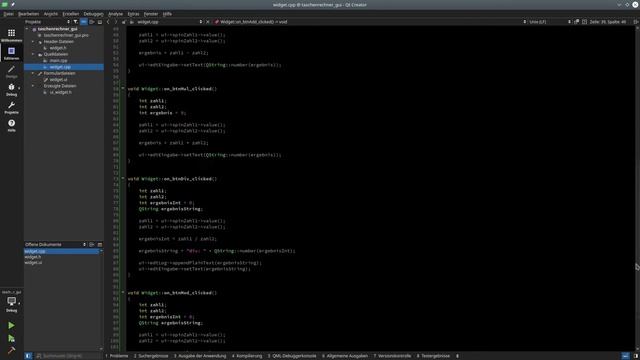The image size is (640, 360).
Task: Open the Design mode icon
Action: [11, 71]
